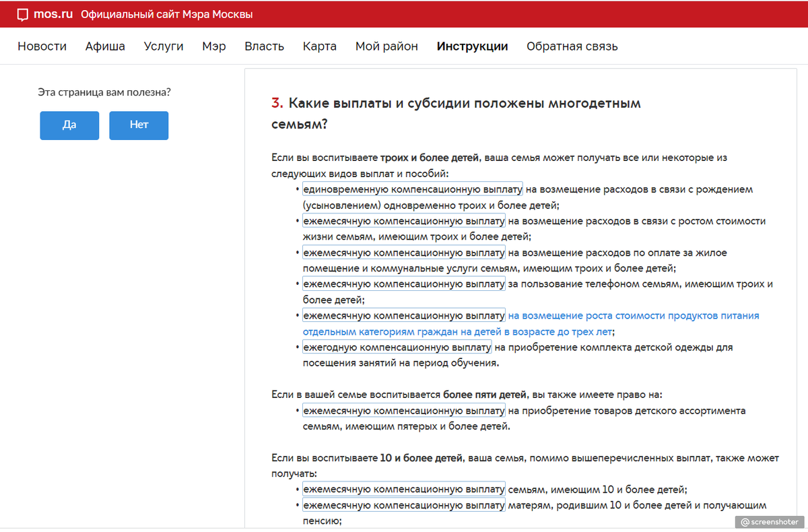Open ежемесячную выплату link for рост стоимости жизни

403,221
